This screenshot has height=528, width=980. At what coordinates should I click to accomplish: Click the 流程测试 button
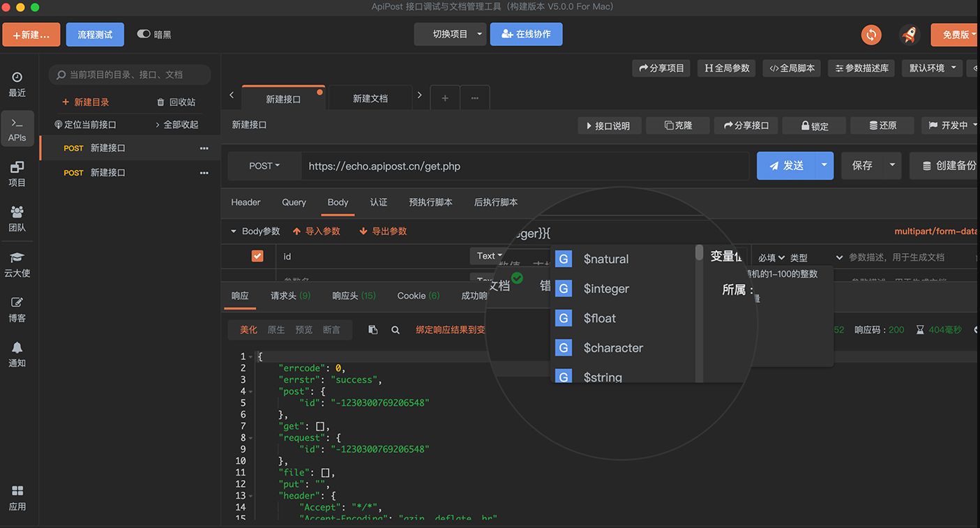pyautogui.click(x=95, y=34)
